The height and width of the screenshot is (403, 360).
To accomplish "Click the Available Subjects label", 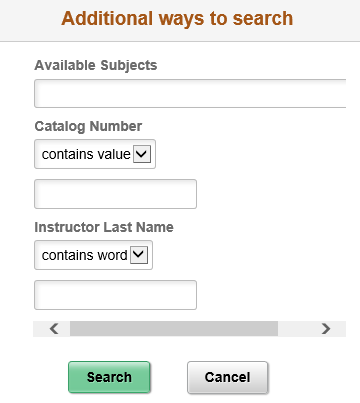I will [x=96, y=65].
